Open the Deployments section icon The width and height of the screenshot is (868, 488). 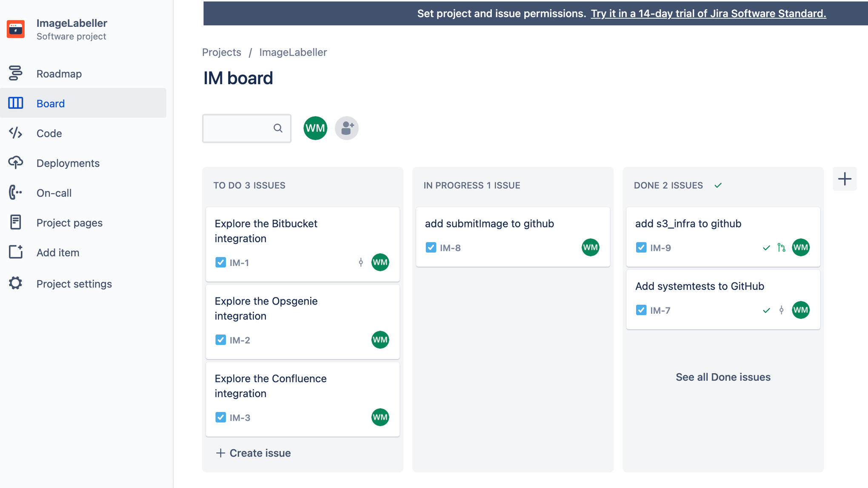[16, 162]
